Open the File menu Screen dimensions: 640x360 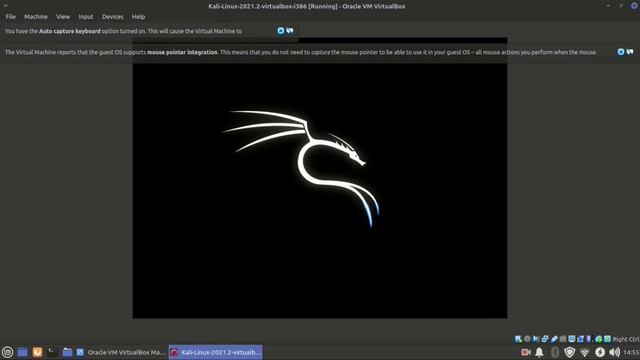pos(11,17)
